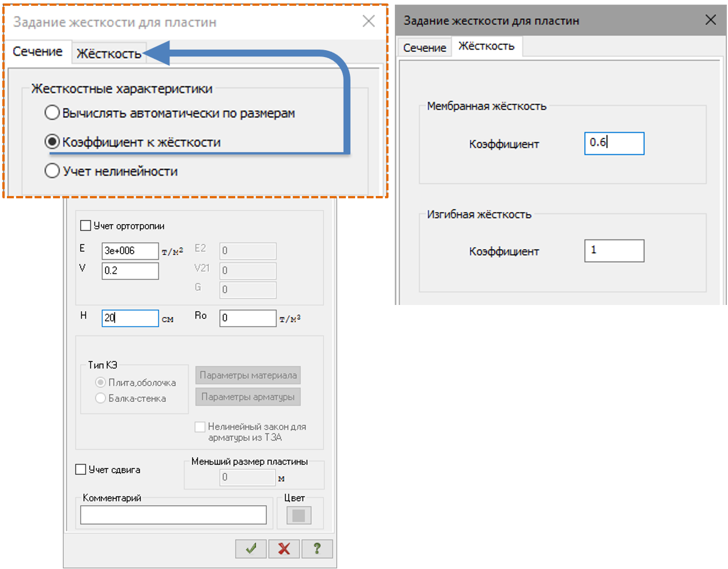Close the left plate stiffness dialog
Image resolution: width=728 pixels, height=569 pixels.
(x=368, y=21)
